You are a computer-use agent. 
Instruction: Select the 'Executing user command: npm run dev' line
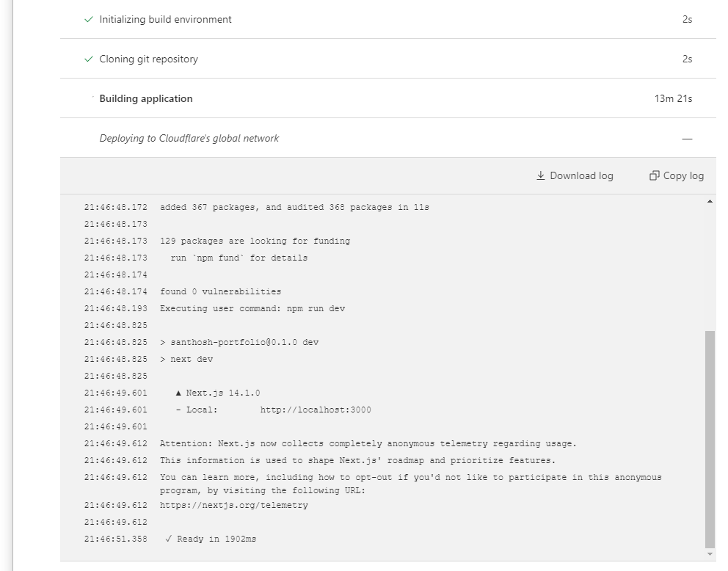pyautogui.click(x=252, y=309)
